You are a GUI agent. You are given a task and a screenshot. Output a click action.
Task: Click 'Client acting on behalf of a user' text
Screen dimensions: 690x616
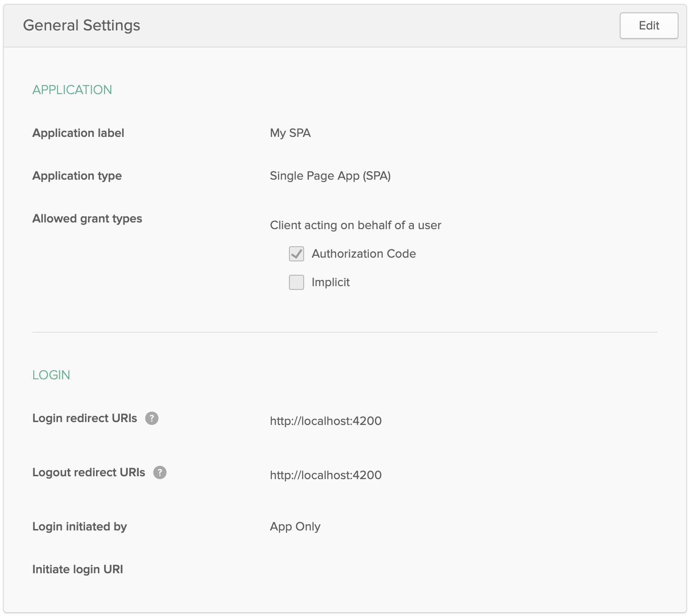pyautogui.click(x=355, y=225)
